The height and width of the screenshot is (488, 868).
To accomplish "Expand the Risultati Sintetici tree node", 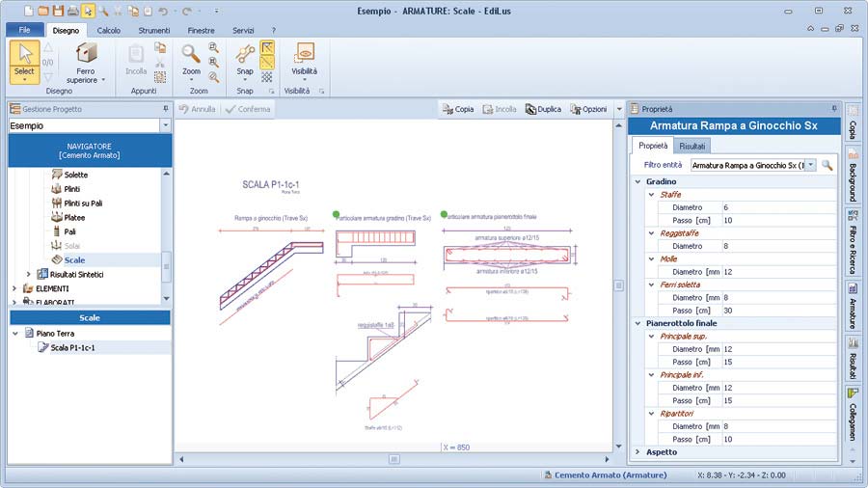I will click(29, 274).
